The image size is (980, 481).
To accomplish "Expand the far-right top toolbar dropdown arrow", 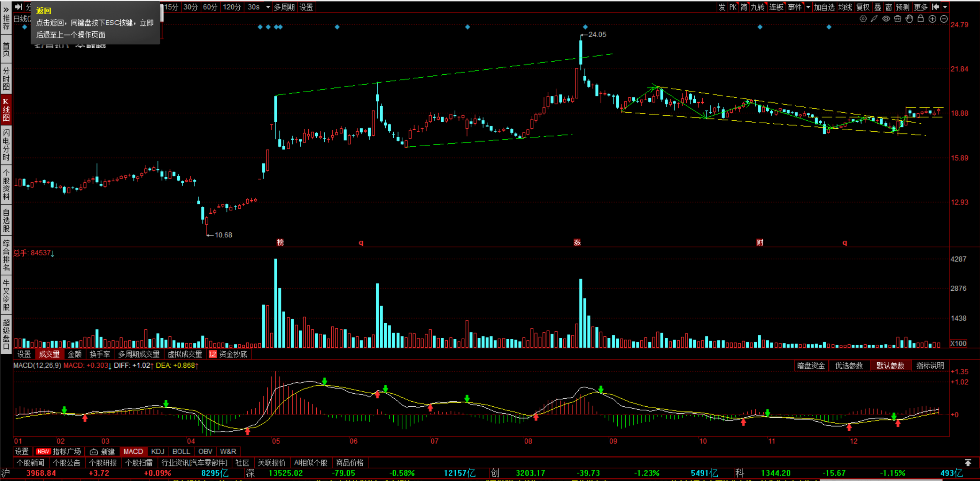I will click(x=945, y=7).
